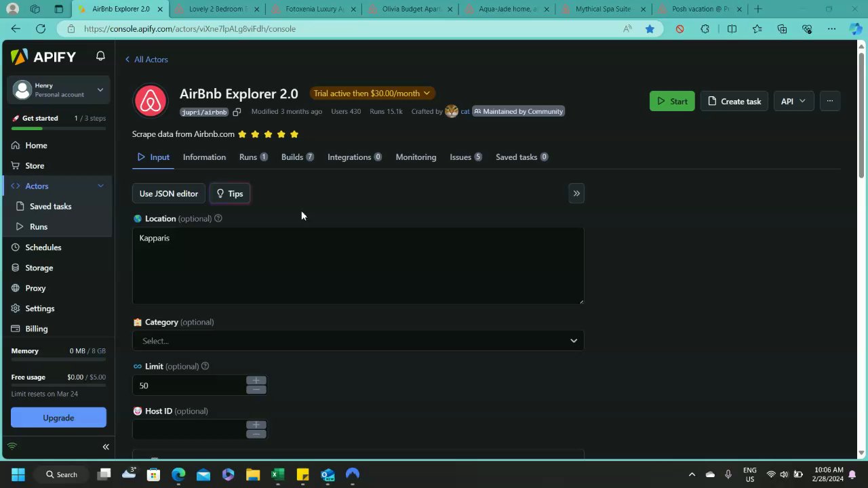Viewport: 868px width, 488px height.
Task: Collapse the sidebar with double-chevron icon
Action: [106, 447]
